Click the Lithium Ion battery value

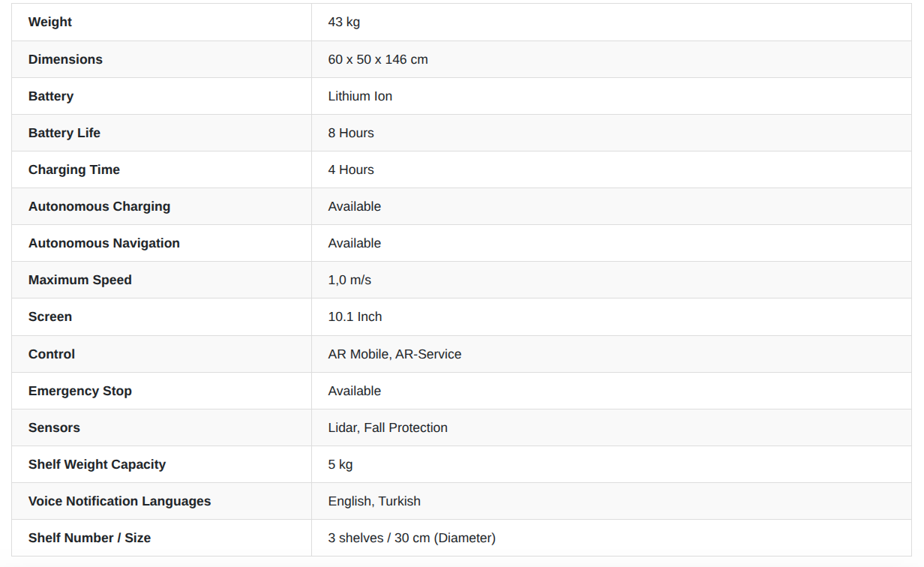tap(360, 96)
